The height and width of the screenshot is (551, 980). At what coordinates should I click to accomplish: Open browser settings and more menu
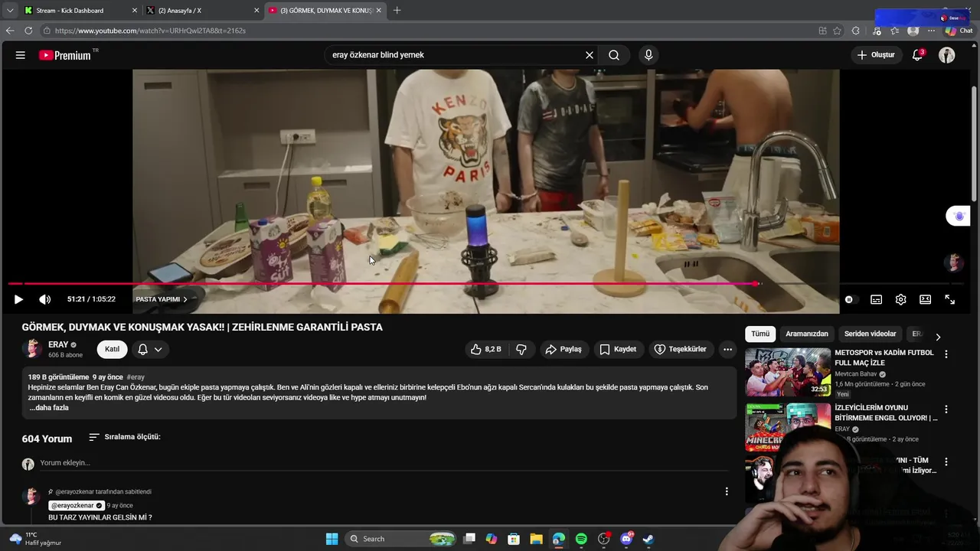931,31
